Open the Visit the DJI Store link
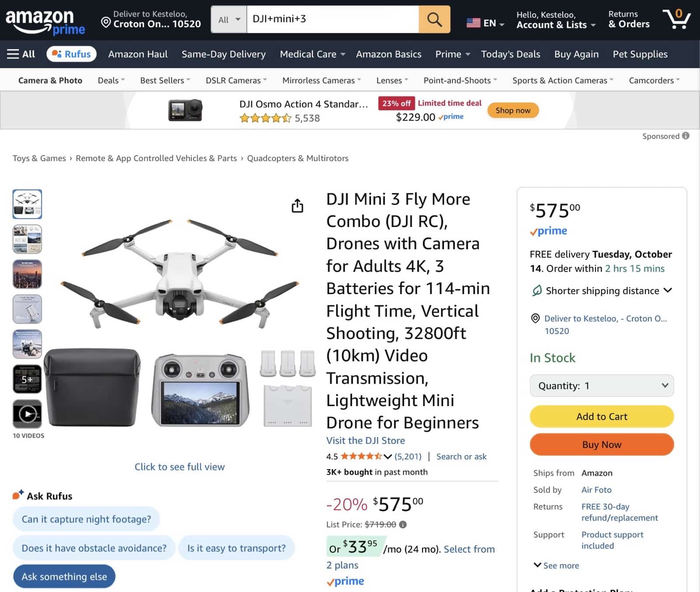The image size is (700, 592). (366, 440)
